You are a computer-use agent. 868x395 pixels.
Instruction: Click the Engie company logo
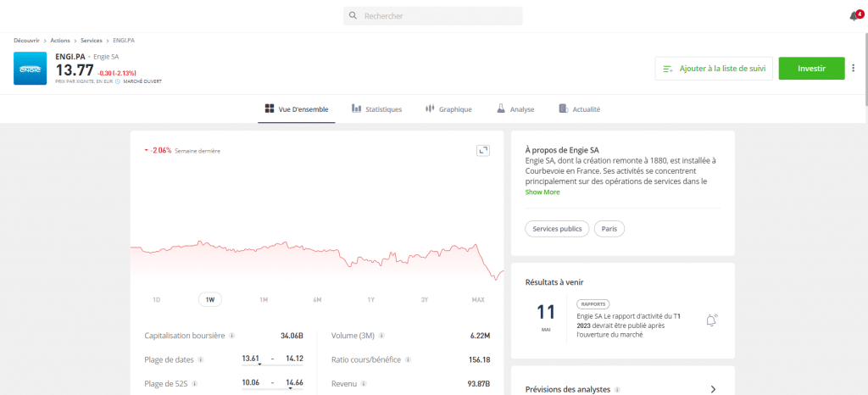click(x=30, y=69)
